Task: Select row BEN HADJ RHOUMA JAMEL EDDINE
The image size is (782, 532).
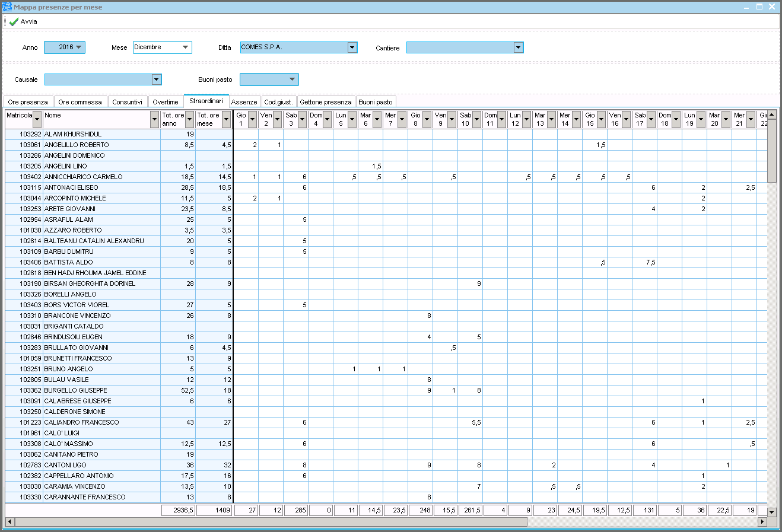Action: [386, 273]
